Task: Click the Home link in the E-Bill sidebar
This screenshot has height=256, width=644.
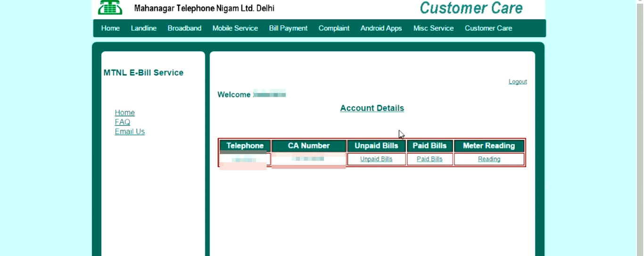Action: point(125,112)
